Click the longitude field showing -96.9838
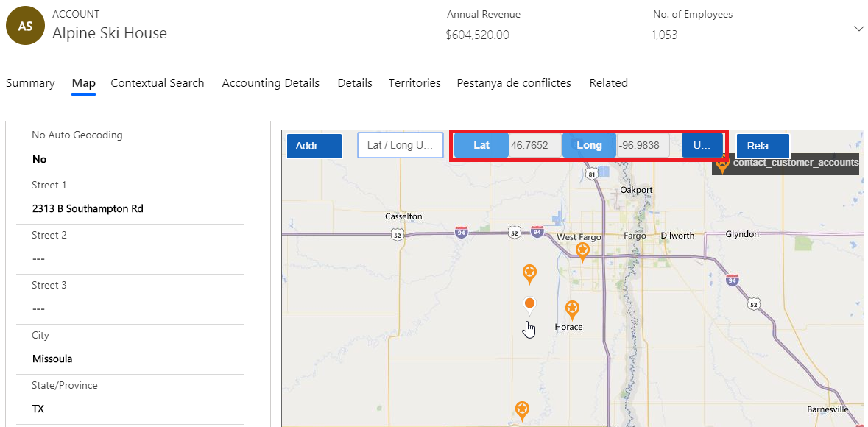The height and width of the screenshot is (427, 868). click(642, 146)
